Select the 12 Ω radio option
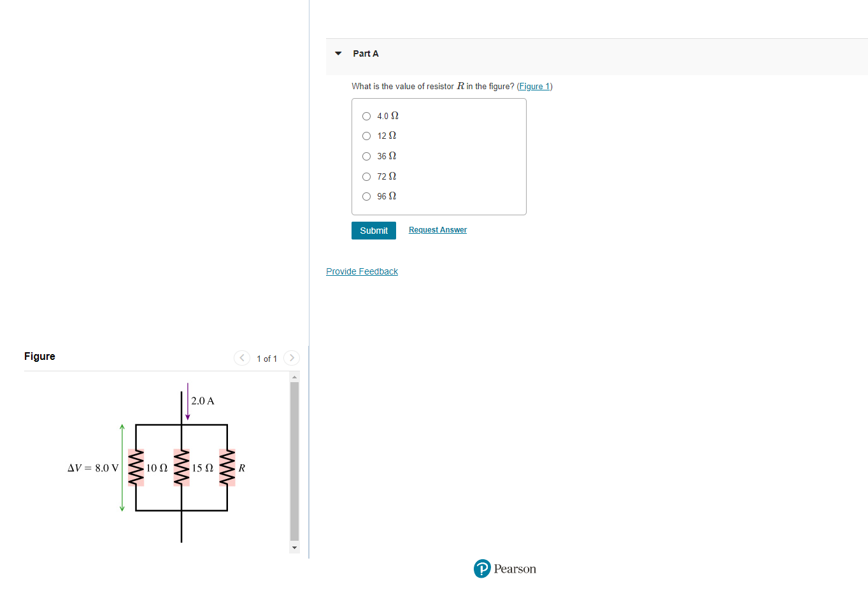Image resolution: width=868 pixels, height=593 pixels. (366, 136)
